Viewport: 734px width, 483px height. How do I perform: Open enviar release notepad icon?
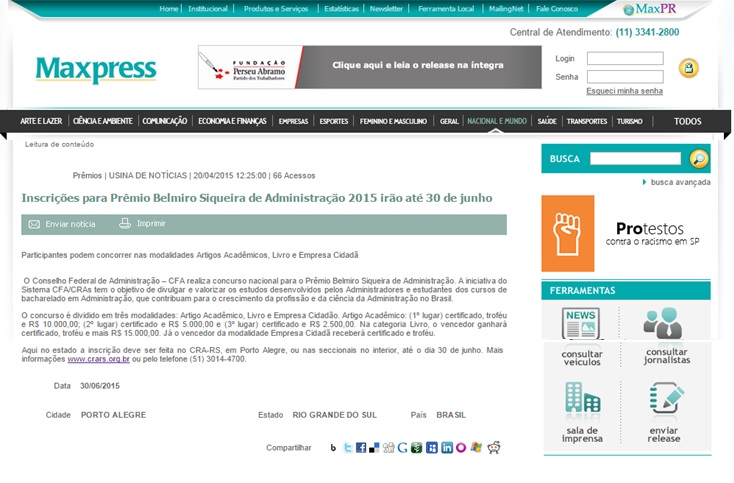point(667,398)
